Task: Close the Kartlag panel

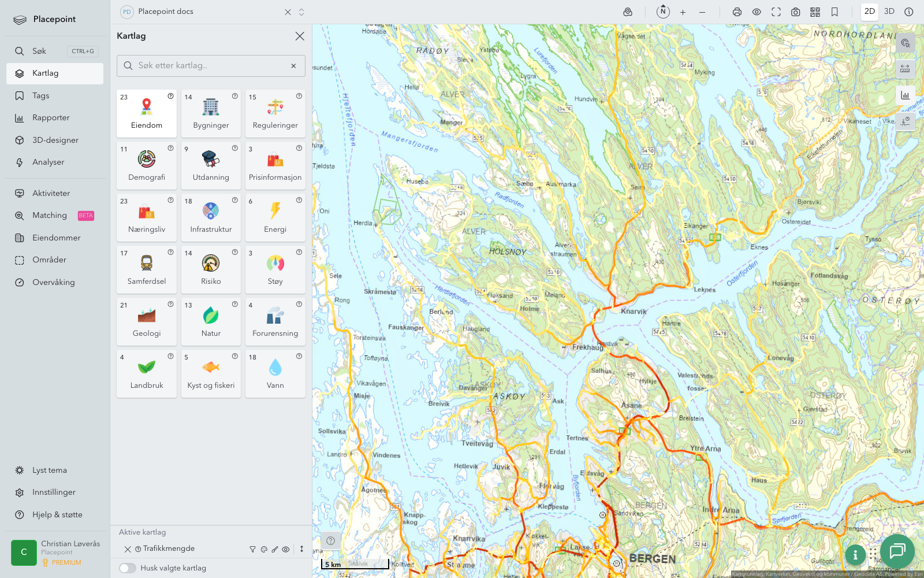Action: [300, 36]
